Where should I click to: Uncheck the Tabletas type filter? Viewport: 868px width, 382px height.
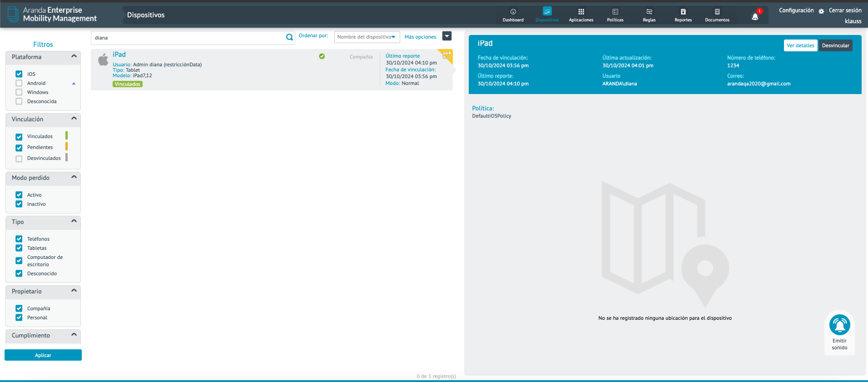click(x=19, y=248)
